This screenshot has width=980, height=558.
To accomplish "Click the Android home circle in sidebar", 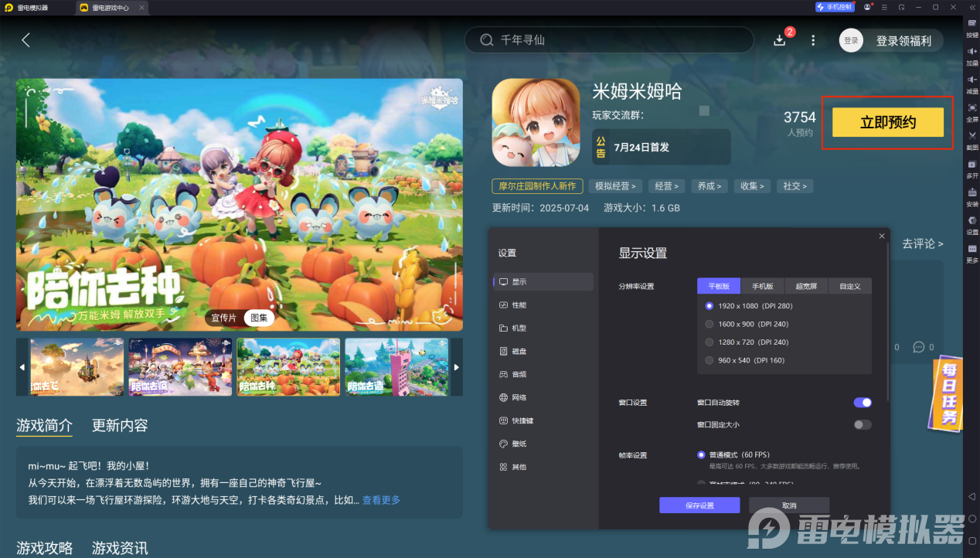I will point(971,519).
